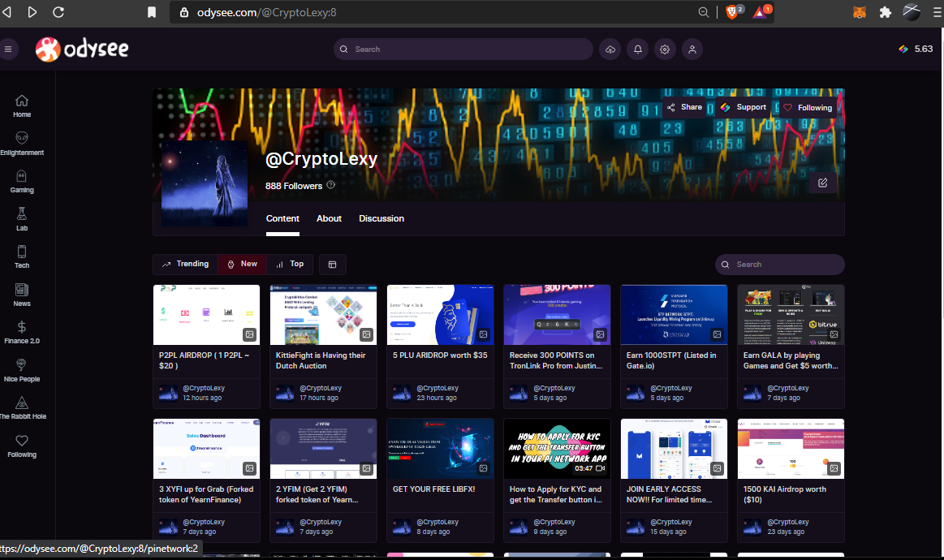
Task: Open the upload cloud icon
Action: (x=610, y=50)
